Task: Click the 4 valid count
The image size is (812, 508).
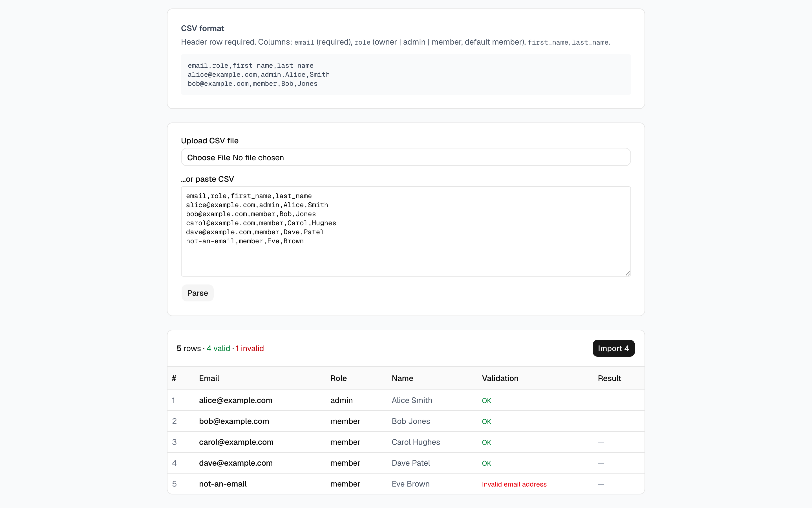Action: pos(218,349)
